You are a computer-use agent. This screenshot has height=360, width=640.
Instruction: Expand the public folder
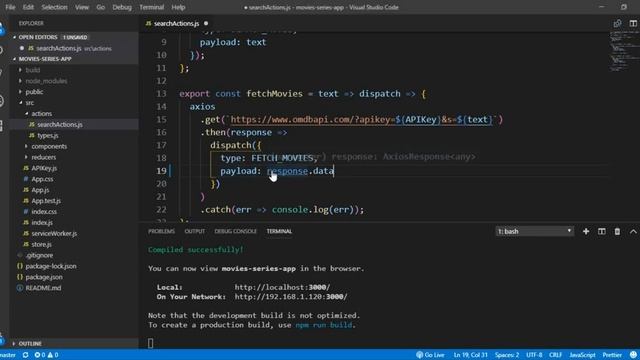(34, 92)
